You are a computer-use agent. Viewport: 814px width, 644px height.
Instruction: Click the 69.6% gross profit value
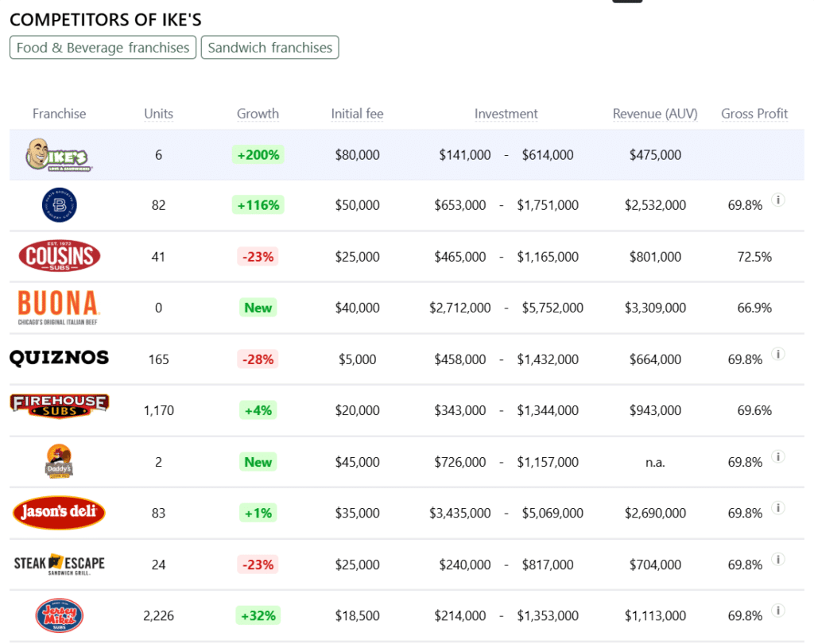click(754, 410)
